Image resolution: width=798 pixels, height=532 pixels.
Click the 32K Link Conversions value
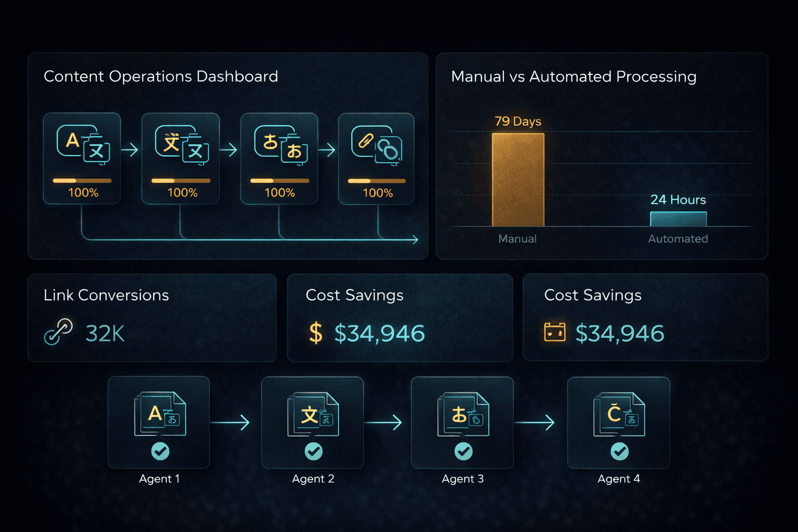[104, 334]
